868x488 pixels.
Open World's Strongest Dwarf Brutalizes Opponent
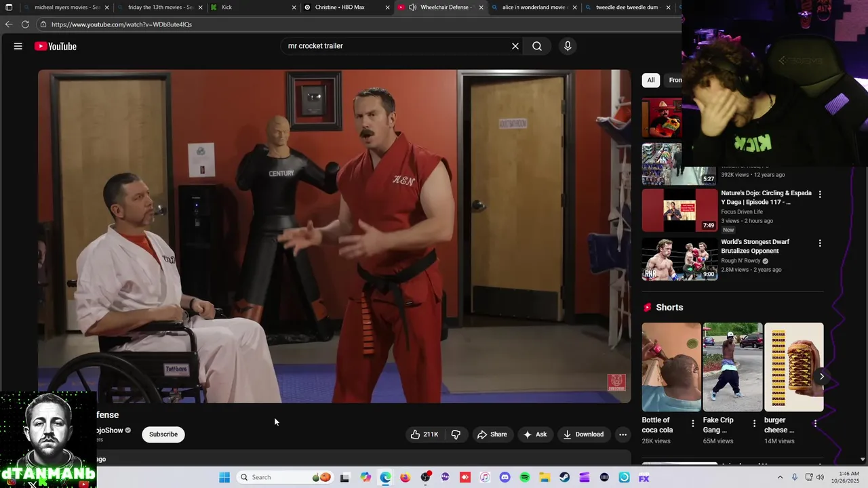(x=755, y=246)
